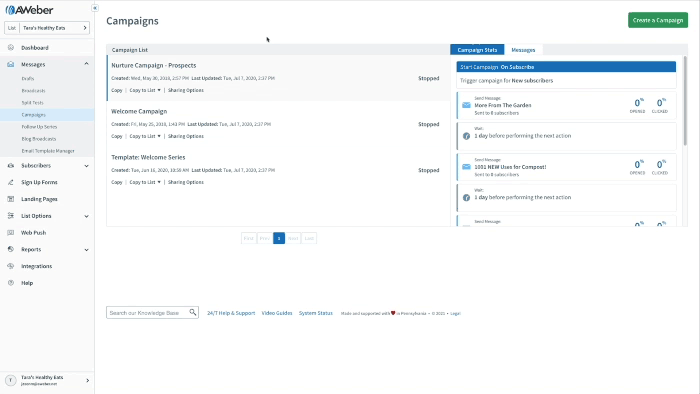The height and width of the screenshot is (394, 700).
Task: Click the envelope icon for More From The Garden
Action: [466, 105]
